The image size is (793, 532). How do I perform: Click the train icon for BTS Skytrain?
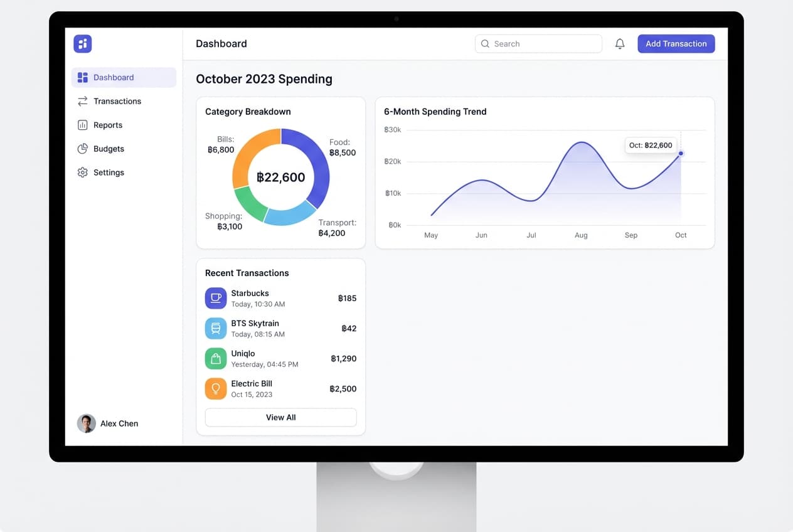coord(215,328)
